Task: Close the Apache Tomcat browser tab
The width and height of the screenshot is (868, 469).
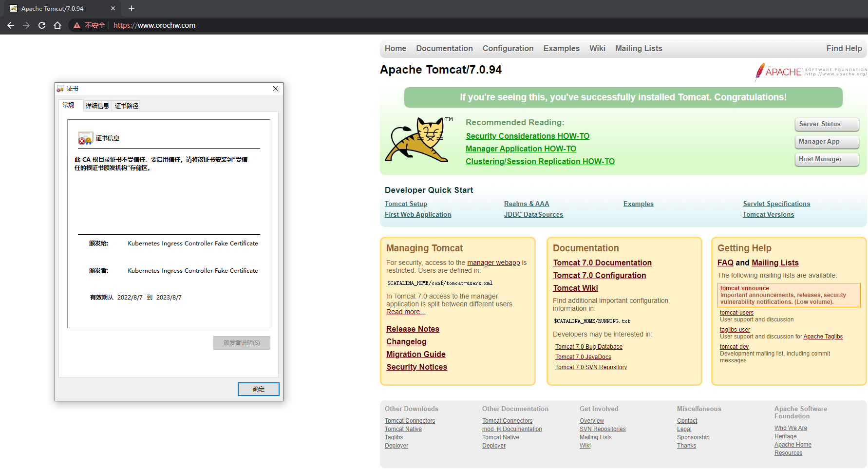Action: click(x=113, y=8)
